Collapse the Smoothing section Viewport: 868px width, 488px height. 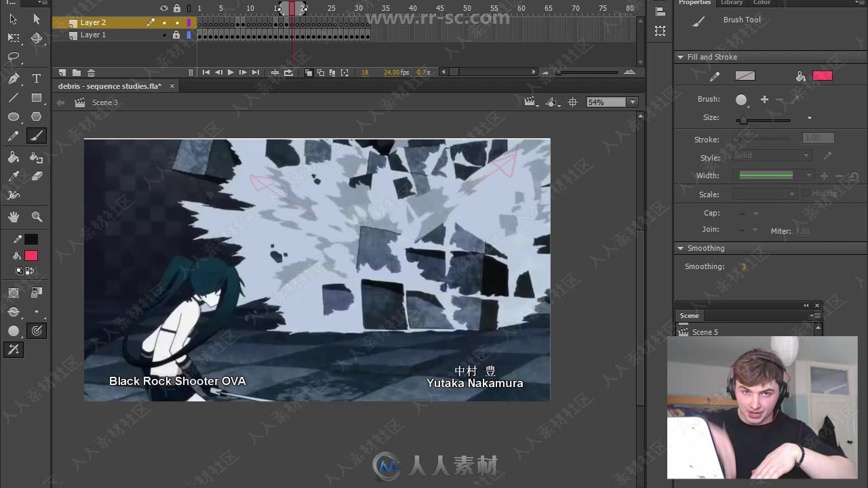coord(680,248)
